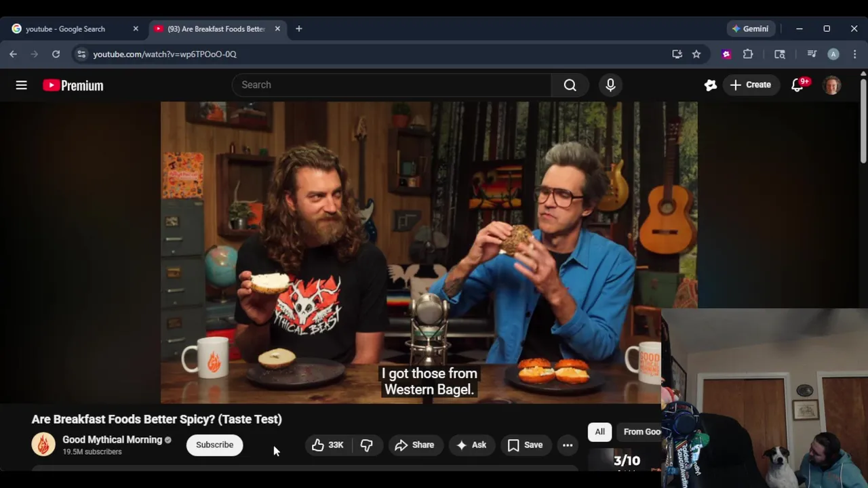Bookmark this page with star icon
The height and width of the screenshot is (488, 868).
coord(696,54)
